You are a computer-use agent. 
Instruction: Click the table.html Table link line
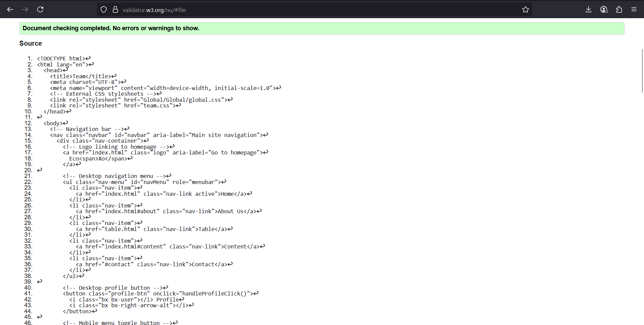pyautogui.click(x=154, y=229)
